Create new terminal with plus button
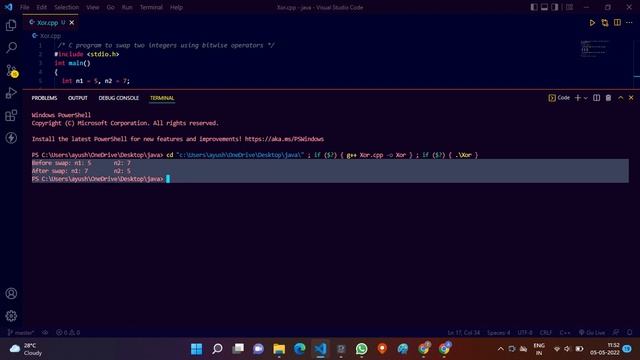This screenshot has width=640, height=360. pyautogui.click(x=578, y=98)
